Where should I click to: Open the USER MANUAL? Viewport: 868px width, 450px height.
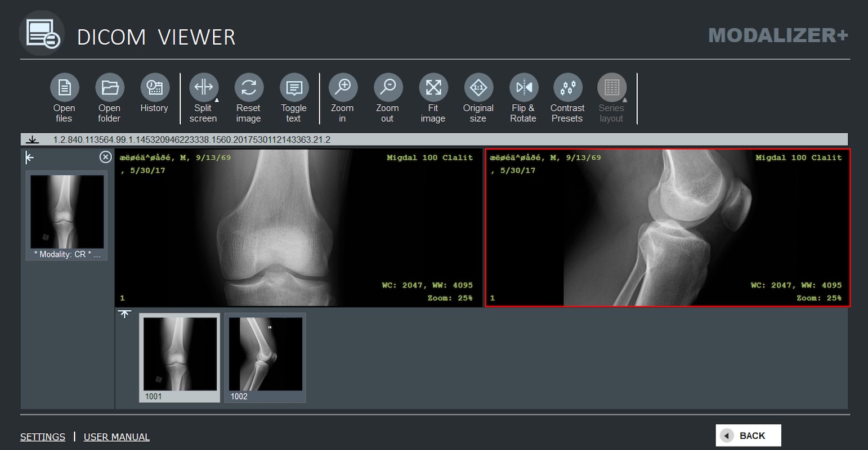pyautogui.click(x=116, y=436)
